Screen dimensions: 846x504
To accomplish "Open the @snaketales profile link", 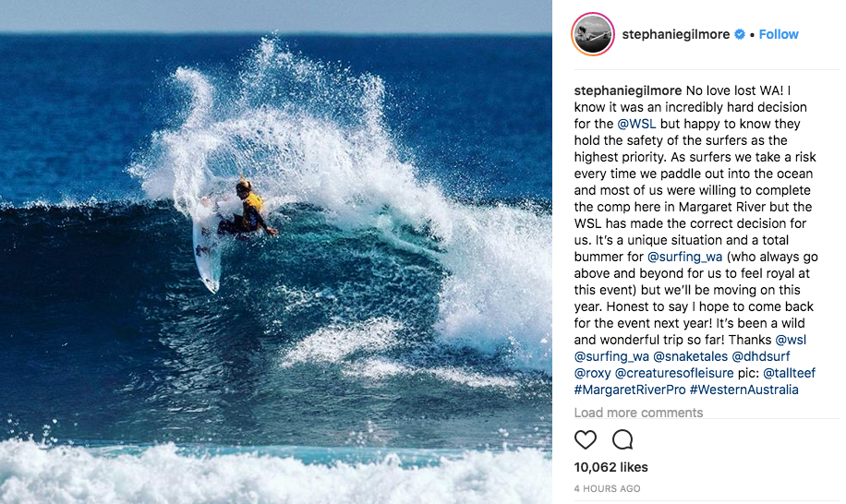I will click(690, 356).
